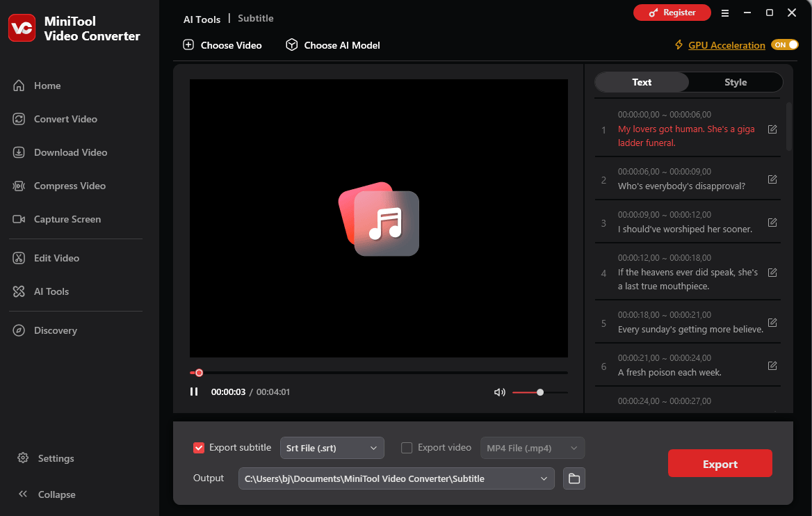Edit subtitle 'Who's everybody's disapproval?'
Viewport: 812px width, 516px height.
pos(772,180)
